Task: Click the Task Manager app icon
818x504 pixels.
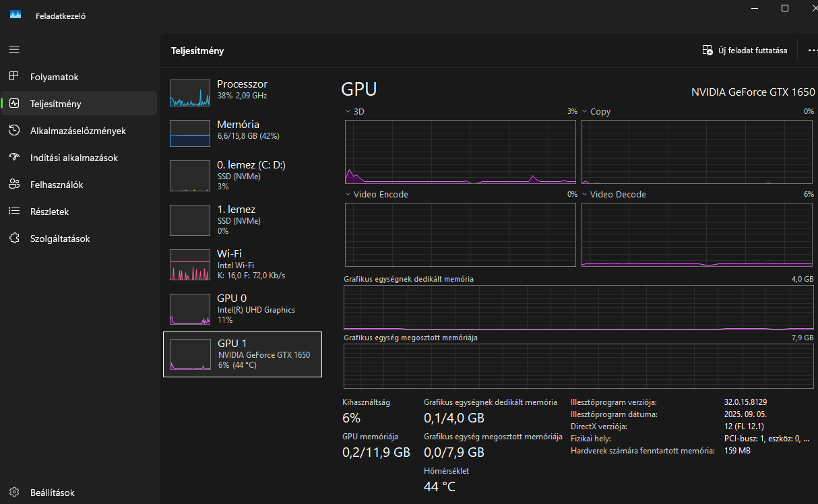Action: (15, 15)
